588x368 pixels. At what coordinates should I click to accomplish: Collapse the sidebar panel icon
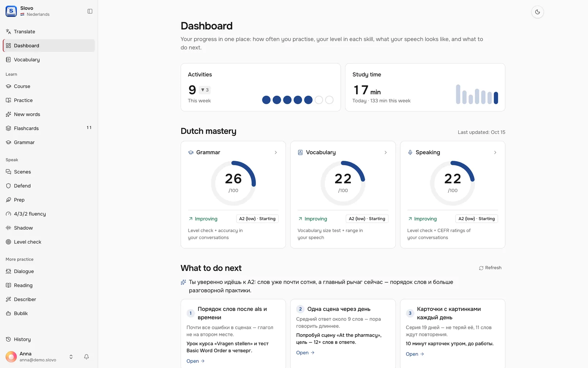click(90, 11)
